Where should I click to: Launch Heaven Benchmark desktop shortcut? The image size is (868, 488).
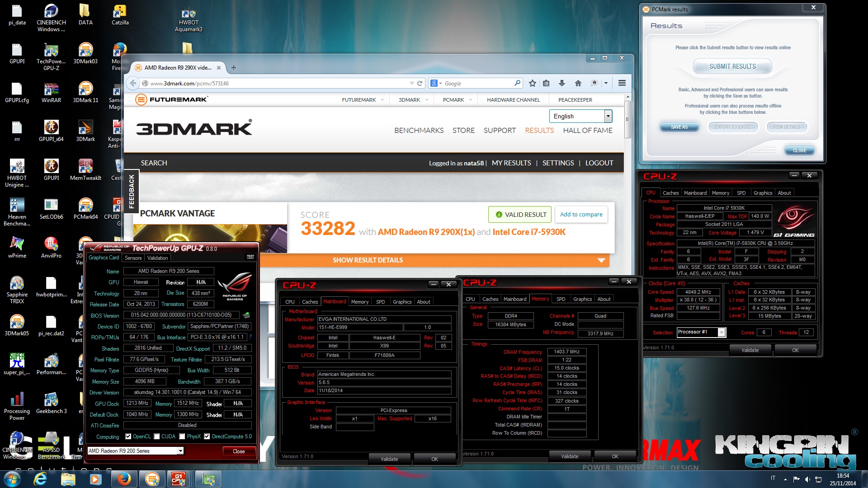click(x=17, y=212)
